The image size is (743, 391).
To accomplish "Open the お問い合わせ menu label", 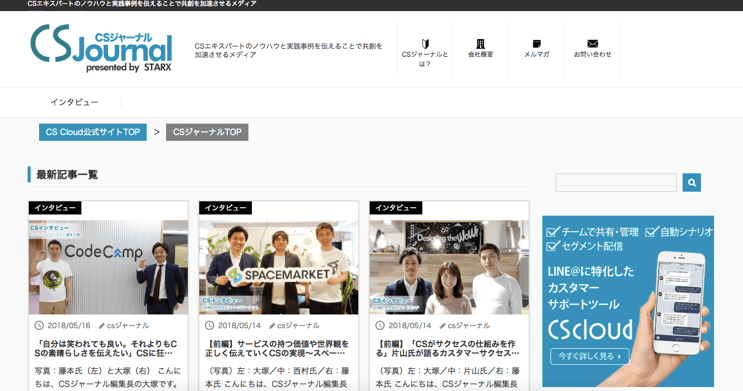I will coord(592,55).
